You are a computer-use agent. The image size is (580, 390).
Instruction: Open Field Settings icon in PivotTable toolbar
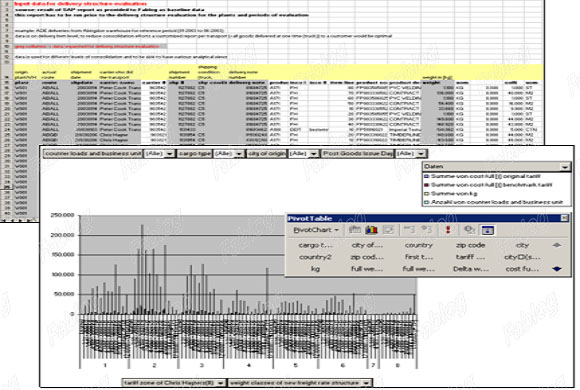(469, 230)
